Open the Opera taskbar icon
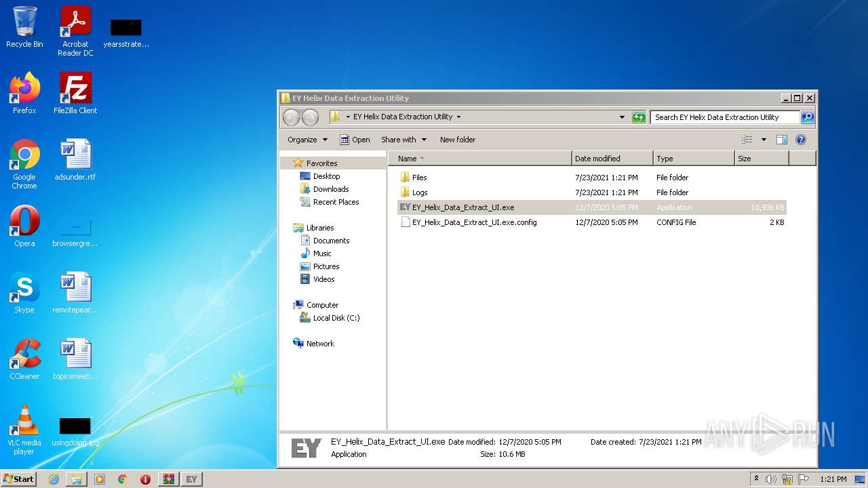This screenshot has width=868, height=488. tap(145, 479)
